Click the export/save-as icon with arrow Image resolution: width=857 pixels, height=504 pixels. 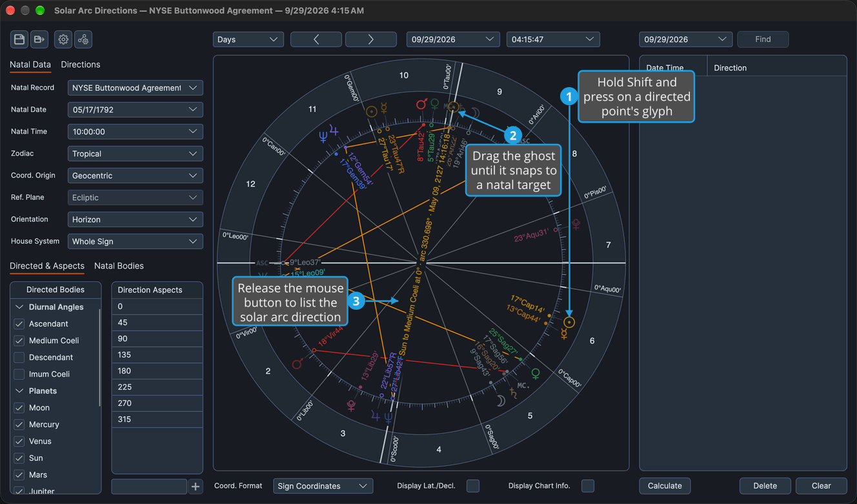click(39, 39)
